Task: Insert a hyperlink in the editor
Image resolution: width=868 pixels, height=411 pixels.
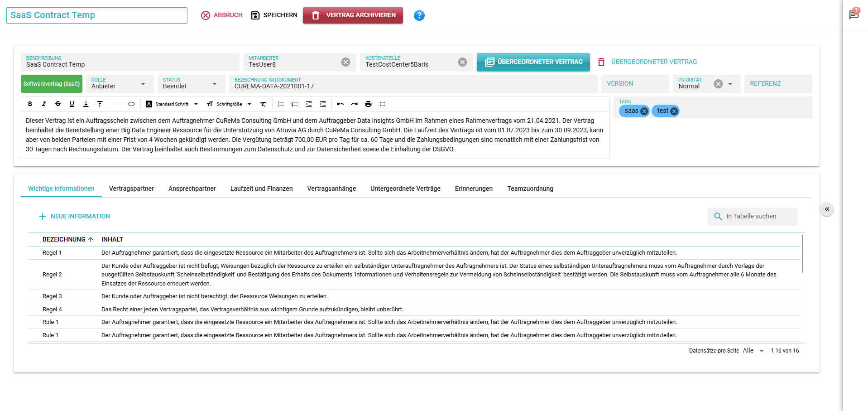Action: [131, 104]
